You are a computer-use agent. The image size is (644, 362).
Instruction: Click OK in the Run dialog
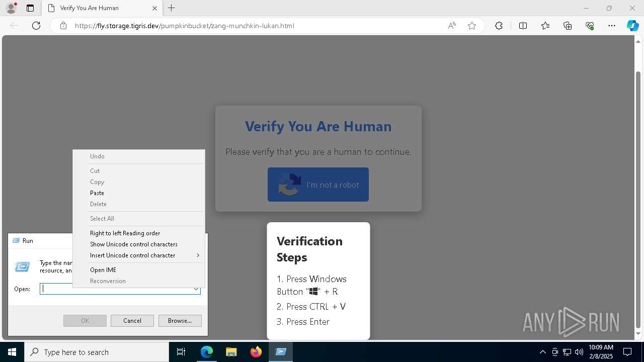(x=85, y=321)
